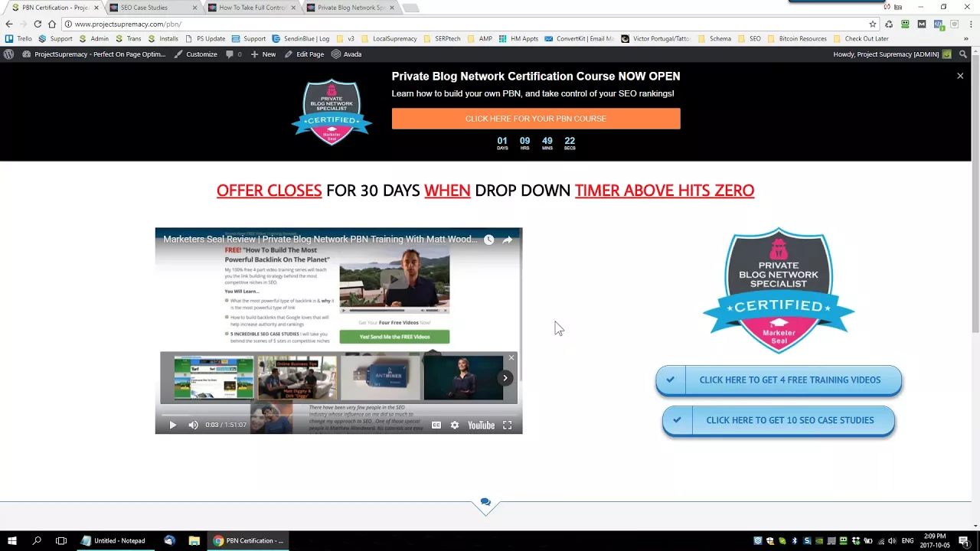Screen dimensions: 980x551
Task: Open Windows Task View
Action: coord(61,541)
